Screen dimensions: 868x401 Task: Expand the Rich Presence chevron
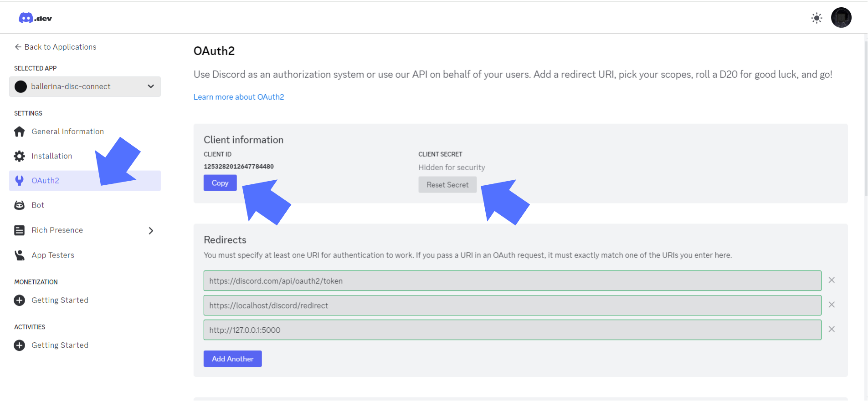[x=151, y=231]
